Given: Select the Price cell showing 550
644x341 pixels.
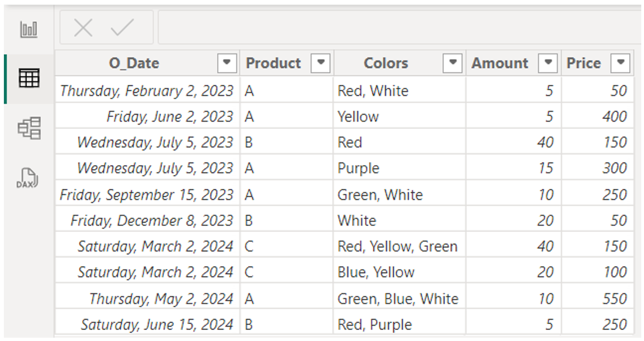Looking at the screenshot, I should pos(598,299).
